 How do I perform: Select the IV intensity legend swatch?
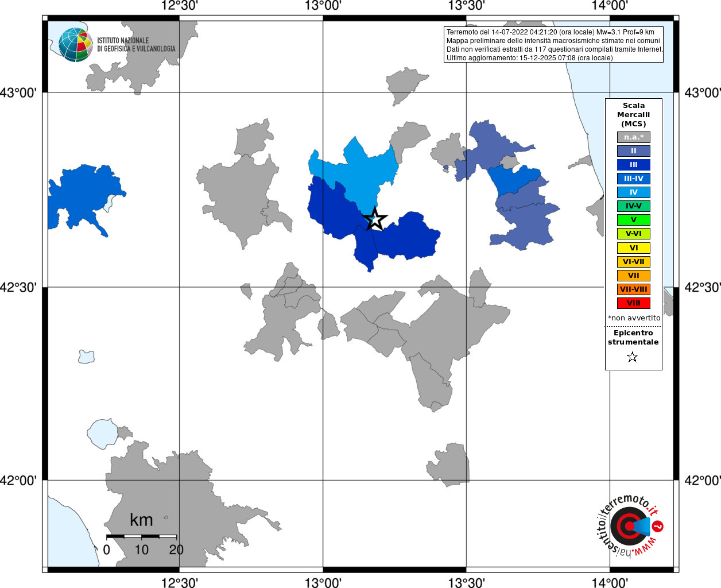[634, 192]
